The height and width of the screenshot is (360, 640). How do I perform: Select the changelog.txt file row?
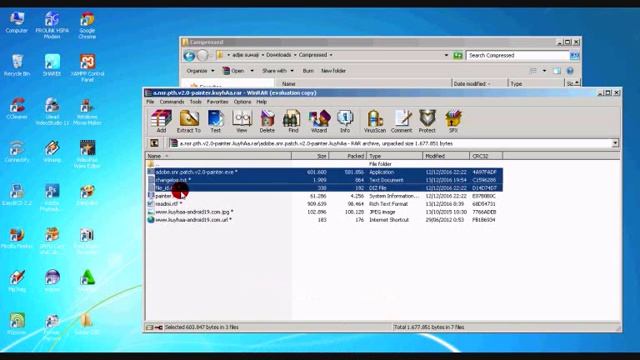324,180
